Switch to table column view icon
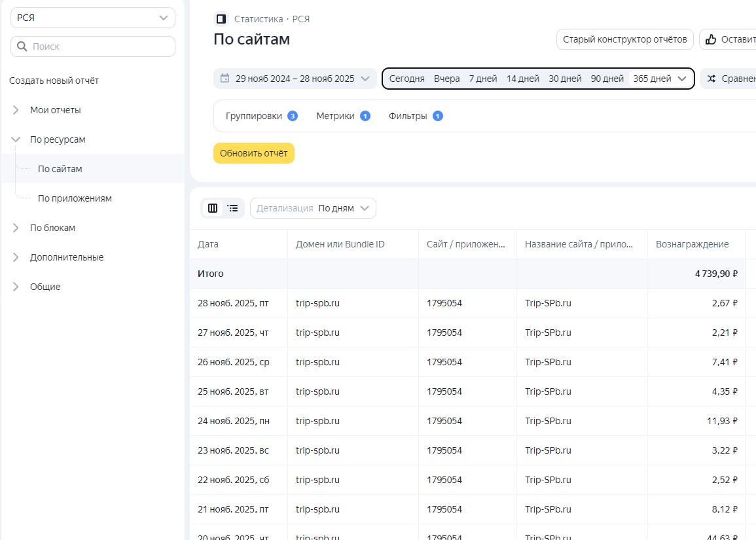This screenshot has width=756, height=540. click(213, 208)
